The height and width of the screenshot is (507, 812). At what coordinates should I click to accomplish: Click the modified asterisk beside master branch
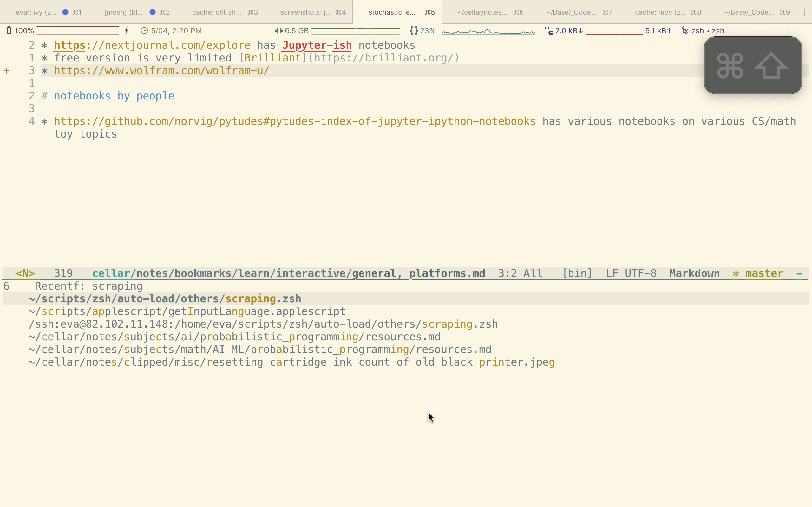coord(736,273)
